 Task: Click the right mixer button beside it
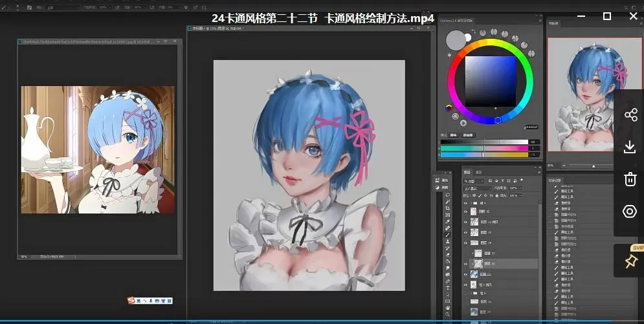point(469,135)
